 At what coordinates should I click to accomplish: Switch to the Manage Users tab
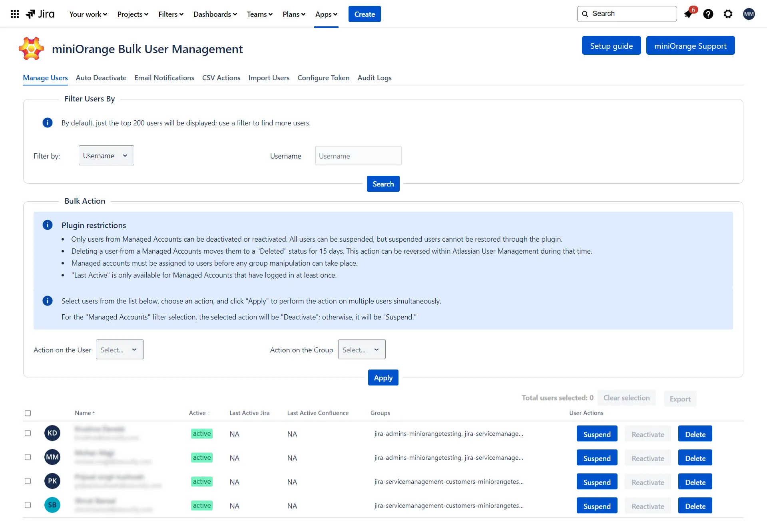(45, 78)
